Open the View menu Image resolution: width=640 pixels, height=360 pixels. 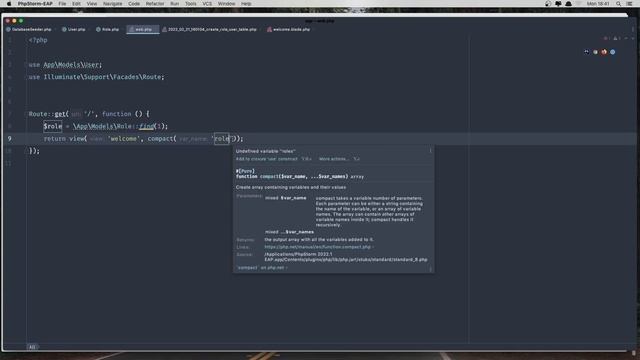pos(92,4)
